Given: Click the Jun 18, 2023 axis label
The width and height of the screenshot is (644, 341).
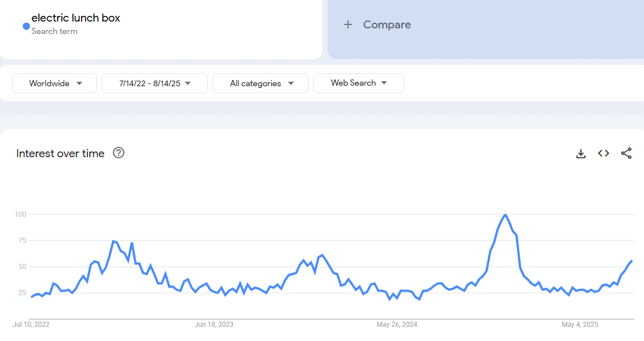Looking at the screenshot, I should [x=214, y=325].
